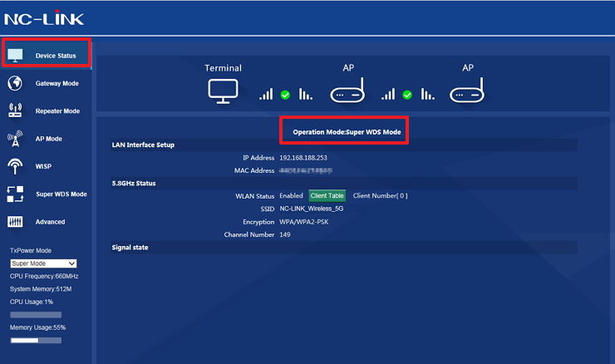615x364 pixels.
Task: Click the WLAN Status field label
Action: (x=255, y=196)
